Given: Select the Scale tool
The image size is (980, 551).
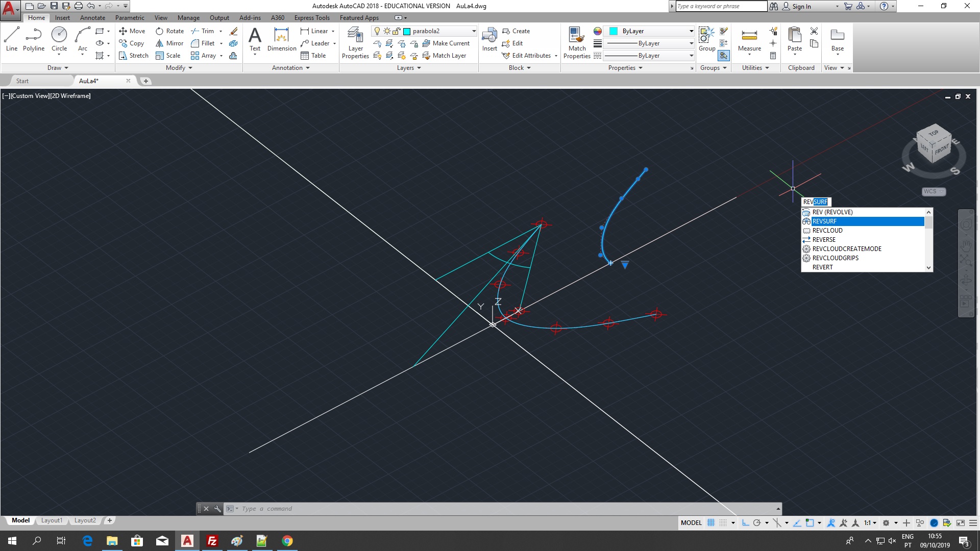Looking at the screenshot, I should click(x=168, y=56).
